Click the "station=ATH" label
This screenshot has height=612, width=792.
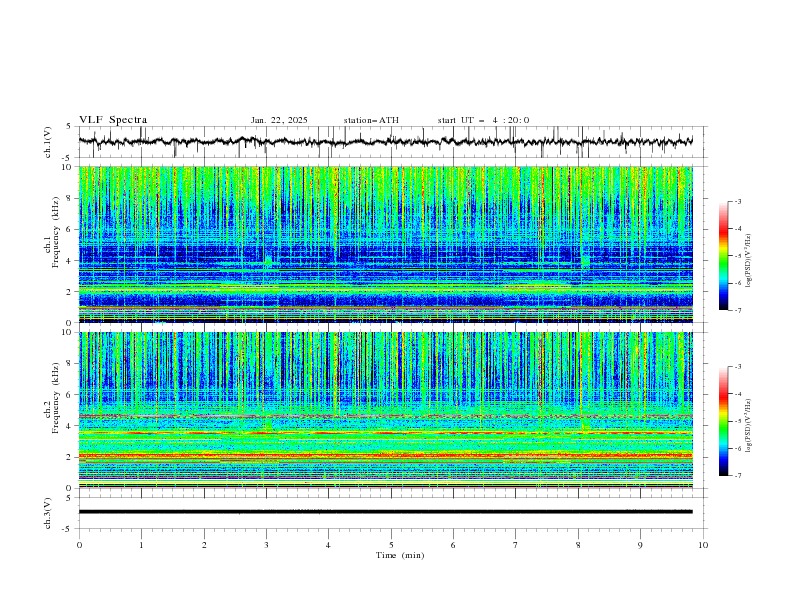pyautogui.click(x=371, y=120)
